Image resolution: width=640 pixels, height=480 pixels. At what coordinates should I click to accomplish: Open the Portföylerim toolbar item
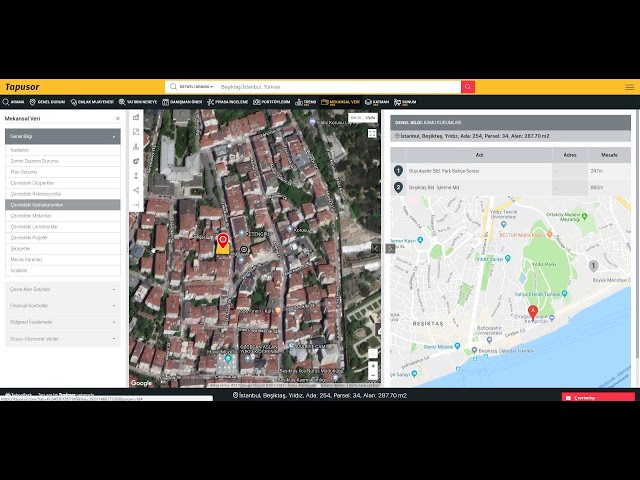tap(271, 102)
